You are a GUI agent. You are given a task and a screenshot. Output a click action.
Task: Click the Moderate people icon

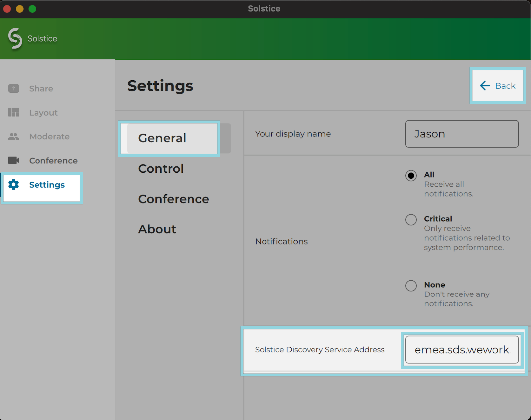13,136
